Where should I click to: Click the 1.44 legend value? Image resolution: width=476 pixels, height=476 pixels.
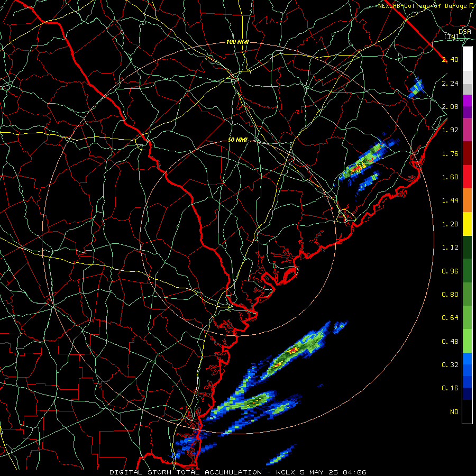click(450, 200)
